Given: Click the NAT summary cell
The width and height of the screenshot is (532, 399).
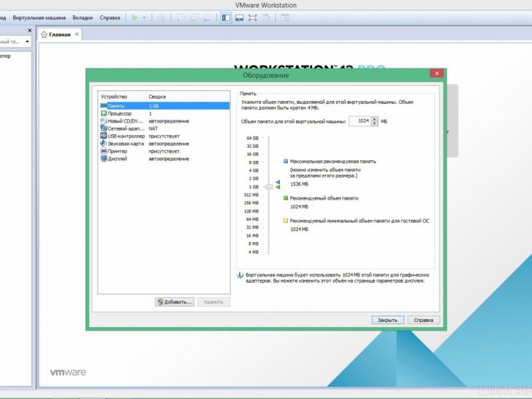Looking at the screenshot, I should pyautogui.click(x=153, y=128).
